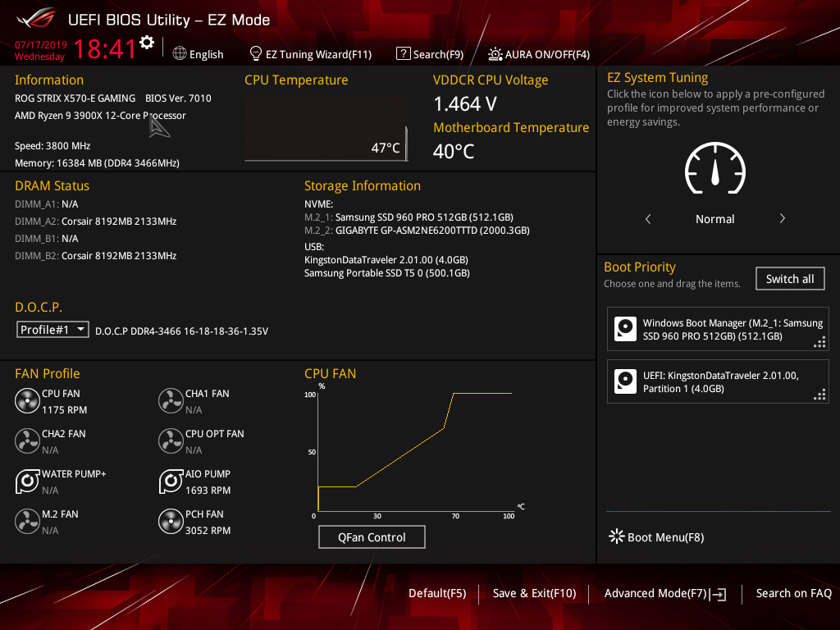Click DIMM_B2 Corsair 8192MB entry

[96, 256]
